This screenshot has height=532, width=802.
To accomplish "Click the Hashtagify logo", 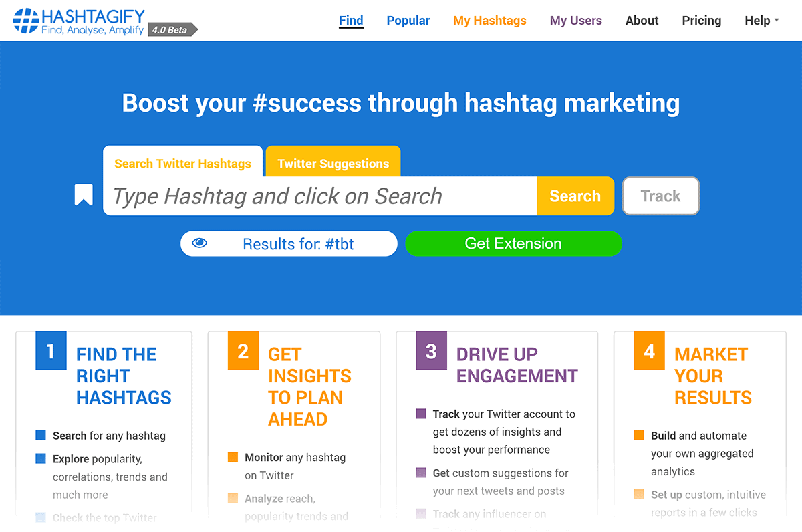I will tap(79, 22).
